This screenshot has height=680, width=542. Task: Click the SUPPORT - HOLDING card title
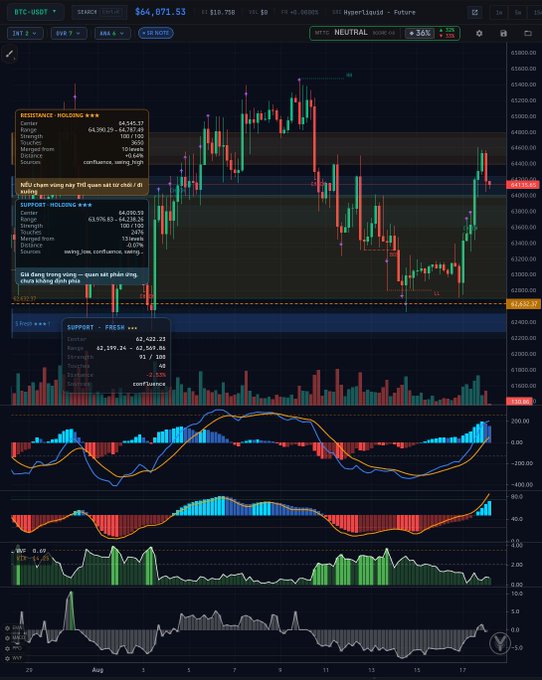tap(56, 205)
